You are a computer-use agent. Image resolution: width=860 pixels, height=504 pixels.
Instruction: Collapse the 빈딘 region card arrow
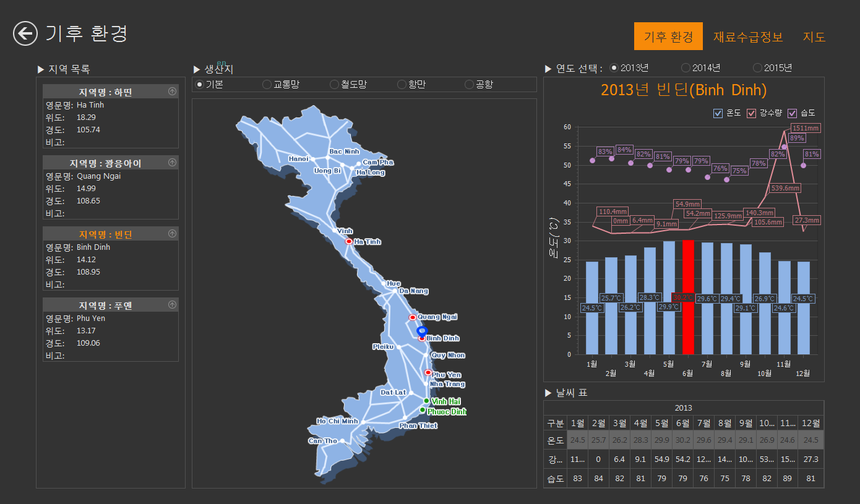coord(172,234)
